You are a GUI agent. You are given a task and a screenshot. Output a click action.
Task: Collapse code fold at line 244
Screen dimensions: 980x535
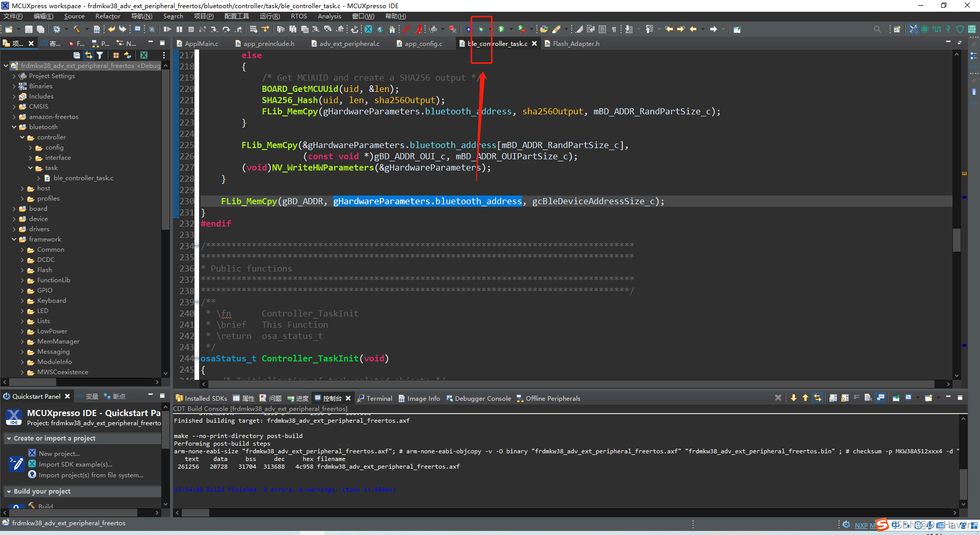click(197, 358)
